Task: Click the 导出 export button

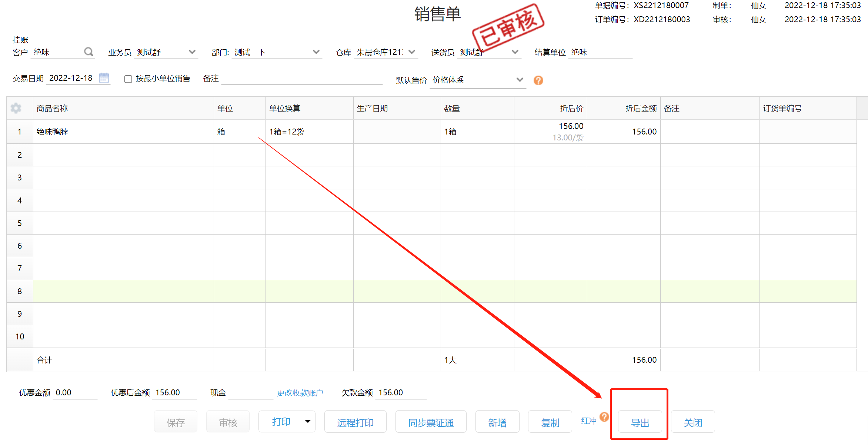Action: click(x=640, y=422)
